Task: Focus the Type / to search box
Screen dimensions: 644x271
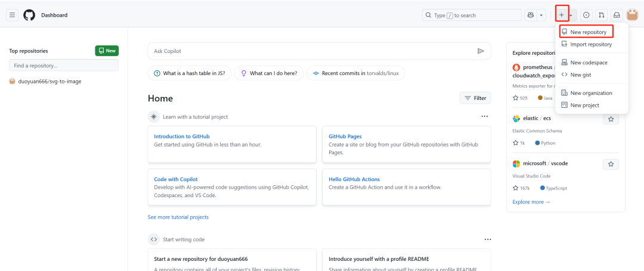Action: coord(472,15)
